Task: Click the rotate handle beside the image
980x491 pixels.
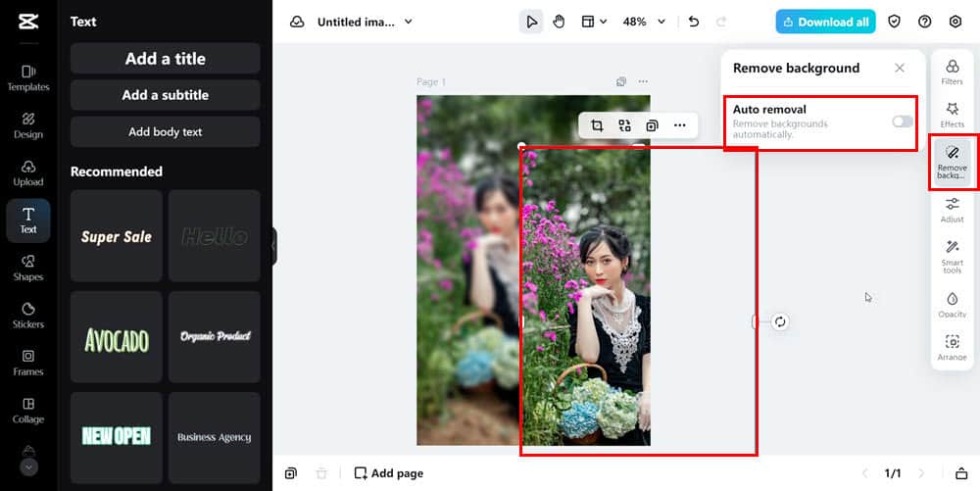Action: (780, 321)
